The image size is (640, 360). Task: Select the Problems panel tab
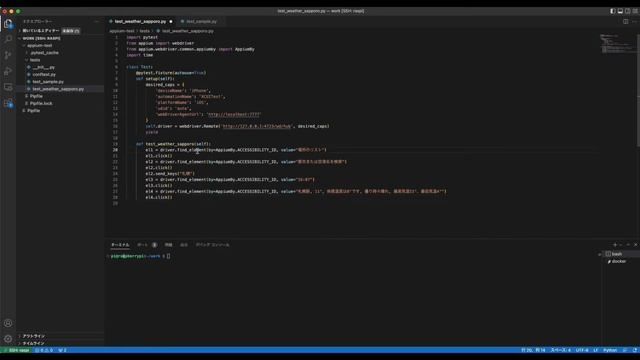[x=169, y=244]
